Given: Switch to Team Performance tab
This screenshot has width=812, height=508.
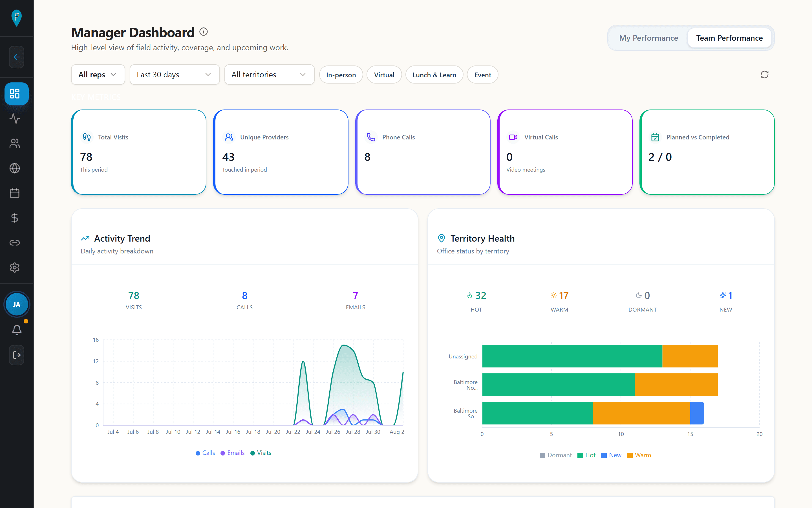Looking at the screenshot, I should tap(729, 38).
